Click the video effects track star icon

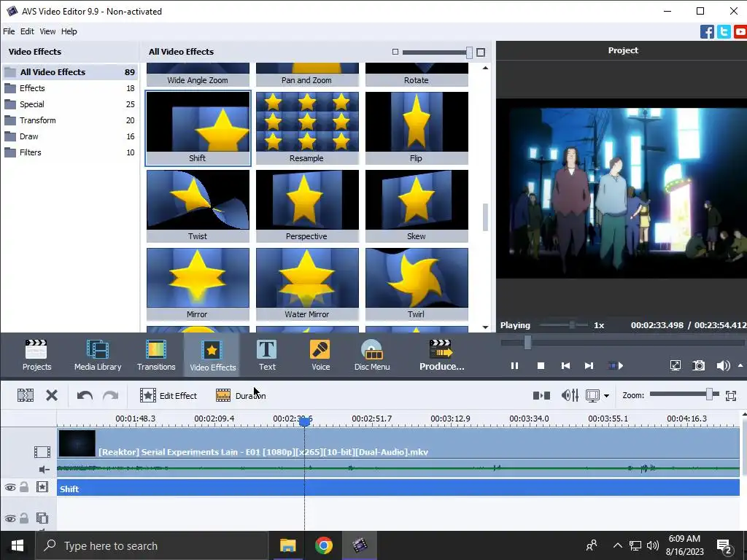tap(42, 486)
